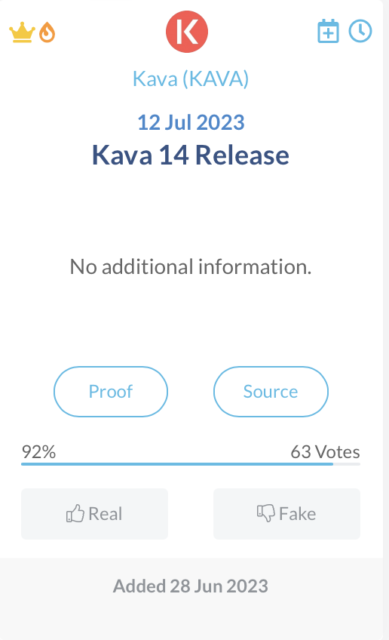Open the red Kava K logo
This screenshot has height=640, width=389.
coord(187,31)
